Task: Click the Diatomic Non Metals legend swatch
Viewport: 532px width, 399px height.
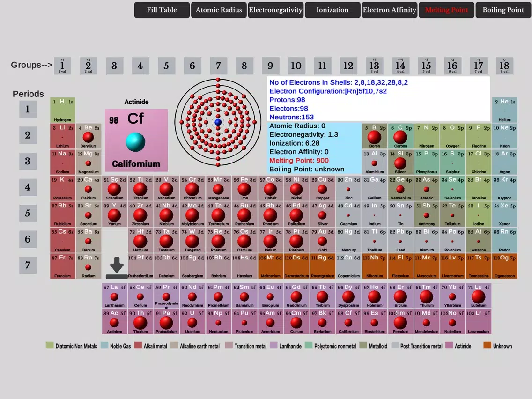Action: [50, 346]
